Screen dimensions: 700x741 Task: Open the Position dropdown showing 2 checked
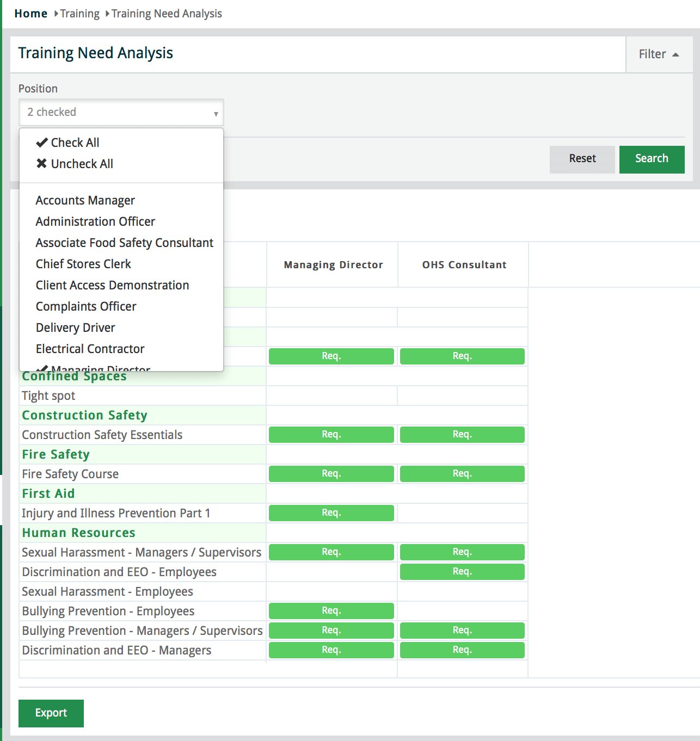click(x=121, y=113)
